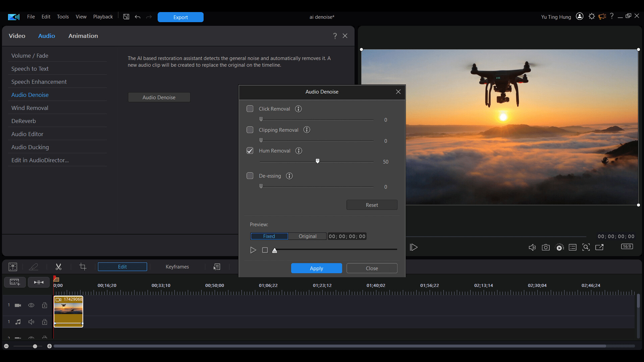The height and width of the screenshot is (362, 644).
Task: Lock the audio track 1
Action: pos(45,322)
